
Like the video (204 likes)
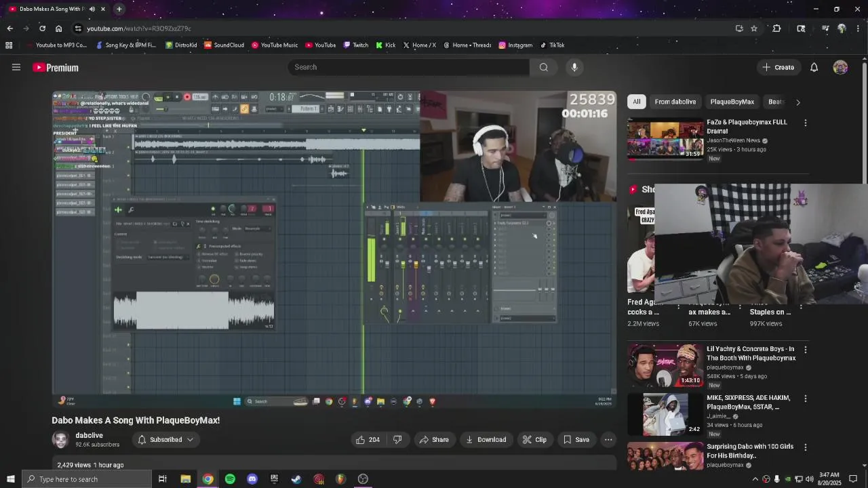click(x=367, y=440)
